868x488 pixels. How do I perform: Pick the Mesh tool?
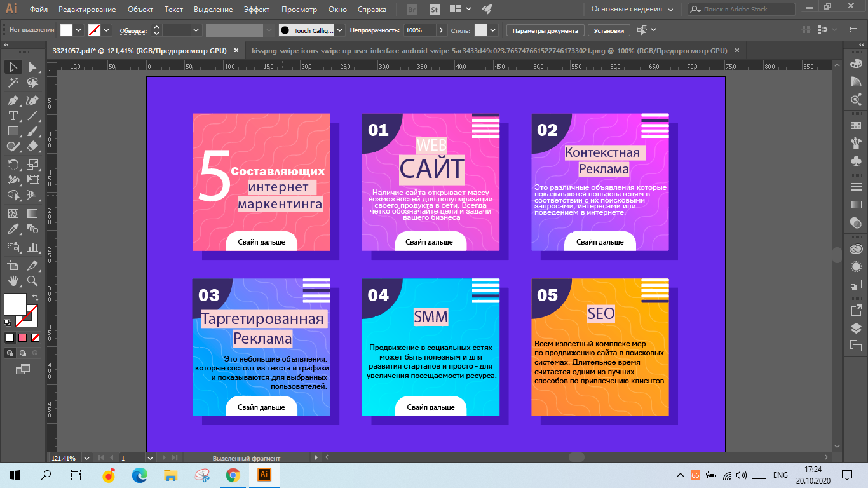[x=13, y=213]
